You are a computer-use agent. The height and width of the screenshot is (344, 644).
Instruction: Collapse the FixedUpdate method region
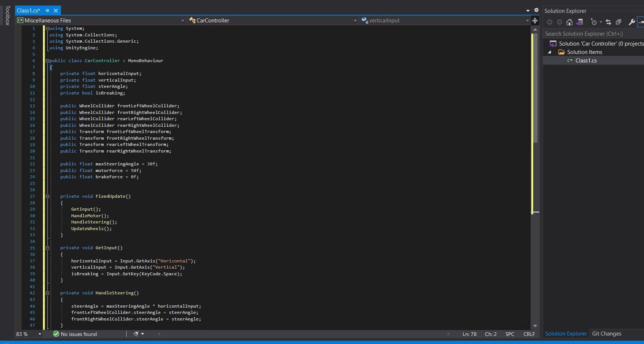[x=47, y=196]
